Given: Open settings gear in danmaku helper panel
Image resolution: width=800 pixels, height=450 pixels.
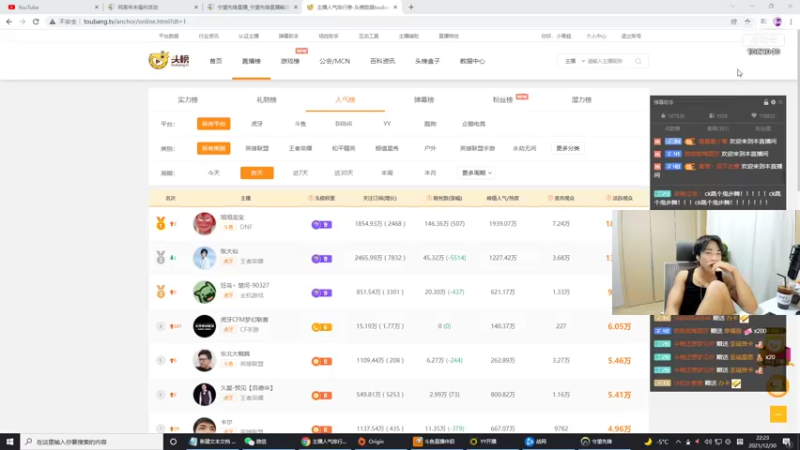Looking at the screenshot, I should pyautogui.click(x=773, y=102).
